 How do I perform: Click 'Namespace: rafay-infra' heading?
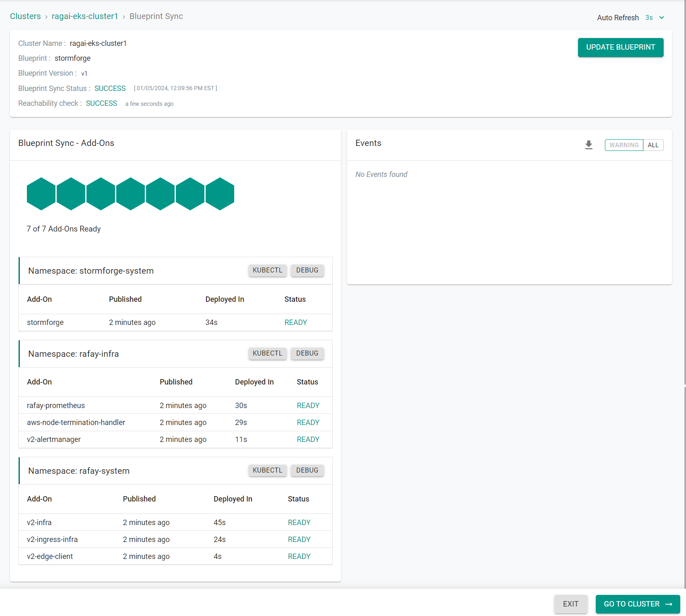click(73, 354)
